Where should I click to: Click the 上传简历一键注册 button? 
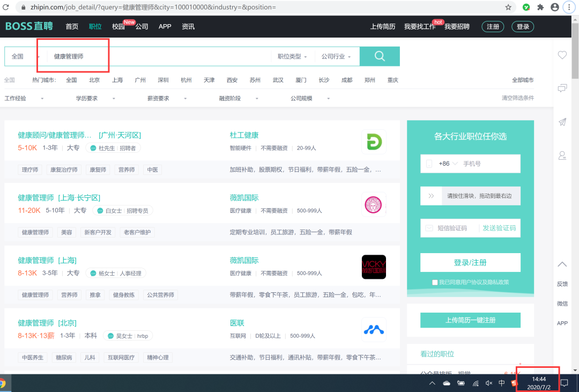coord(470,320)
